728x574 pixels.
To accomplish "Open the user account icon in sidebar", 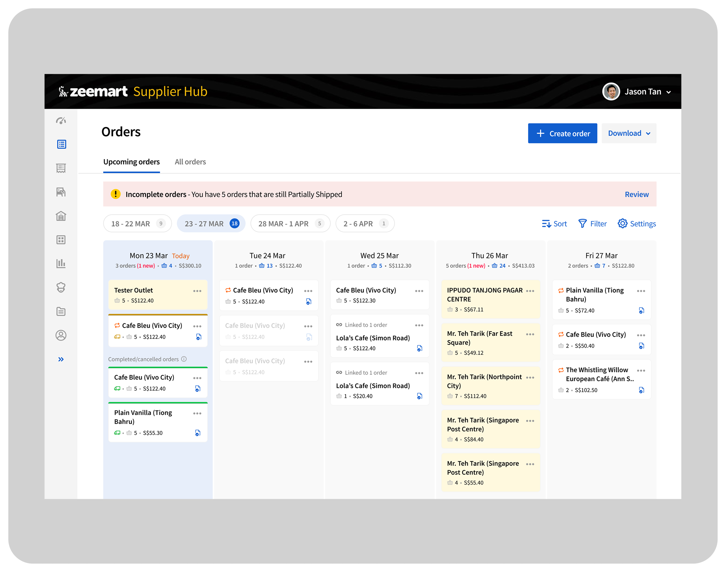I will pos(61,335).
